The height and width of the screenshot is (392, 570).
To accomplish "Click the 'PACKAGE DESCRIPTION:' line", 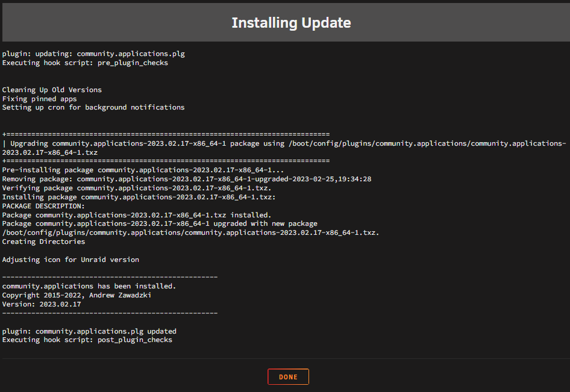I will click(43, 206).
